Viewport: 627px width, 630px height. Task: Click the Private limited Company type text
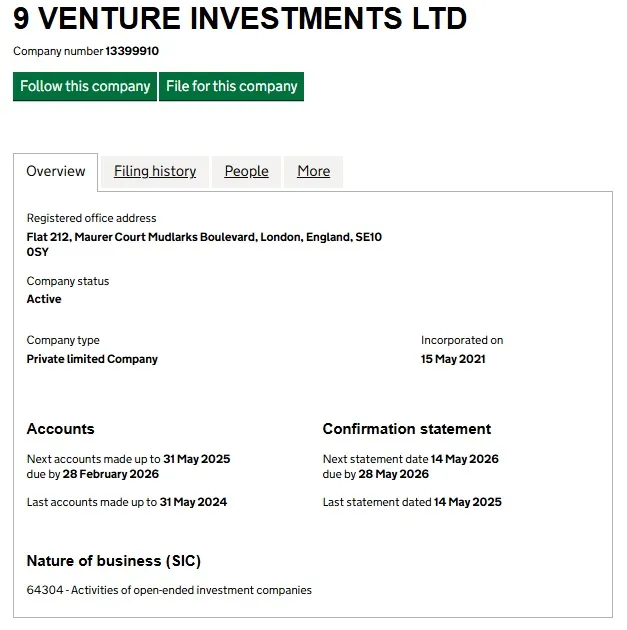[92, 359]
